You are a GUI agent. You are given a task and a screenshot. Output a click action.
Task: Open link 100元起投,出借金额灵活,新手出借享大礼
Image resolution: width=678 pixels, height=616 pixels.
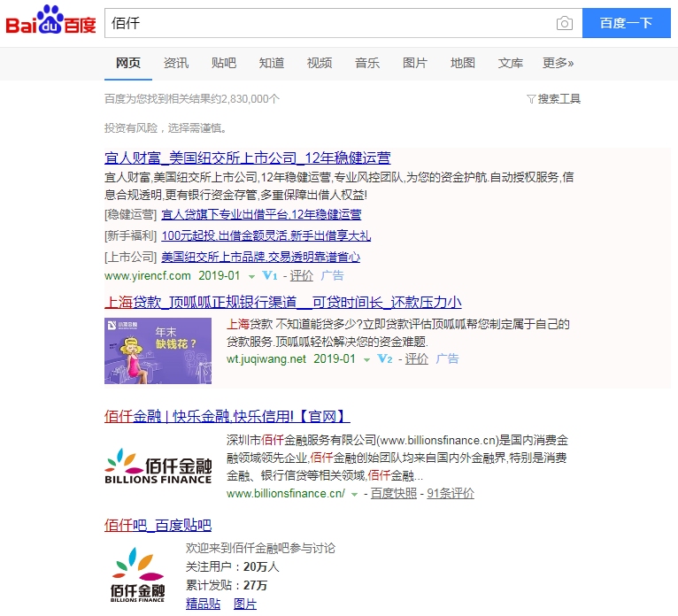(266, 235)
